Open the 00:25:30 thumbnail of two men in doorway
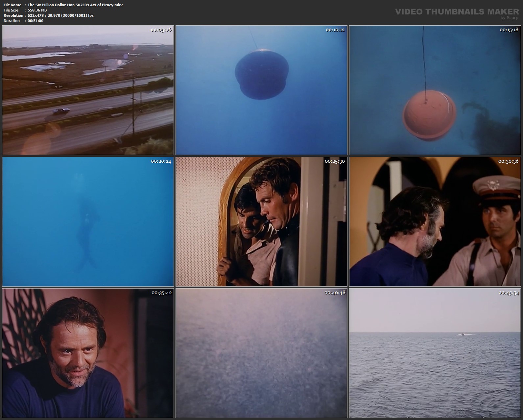Screen dimensions: 523x420 pos(261,222)
